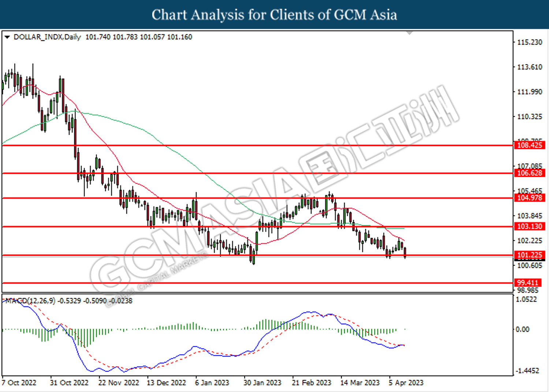Click the 111.990 price axis value
Viewport: 549px width, 392px height.
point(530,92)
